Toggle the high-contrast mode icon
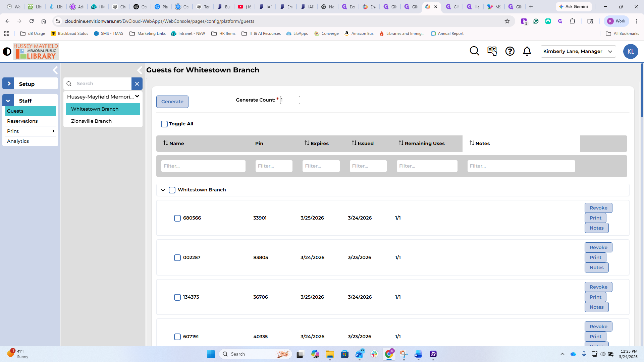This screenshot has height=362, width=644. point(7,52)
